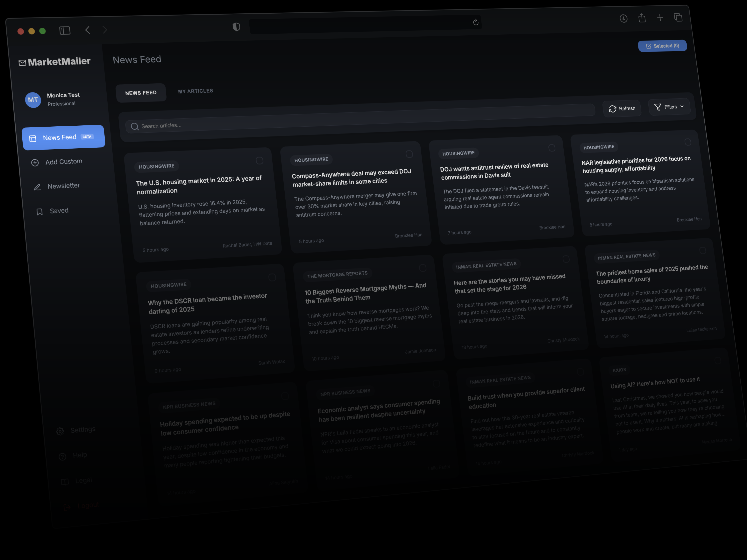747x560 pixels.
Task: Expand the Filters dropdown
Action: (669, 107)
